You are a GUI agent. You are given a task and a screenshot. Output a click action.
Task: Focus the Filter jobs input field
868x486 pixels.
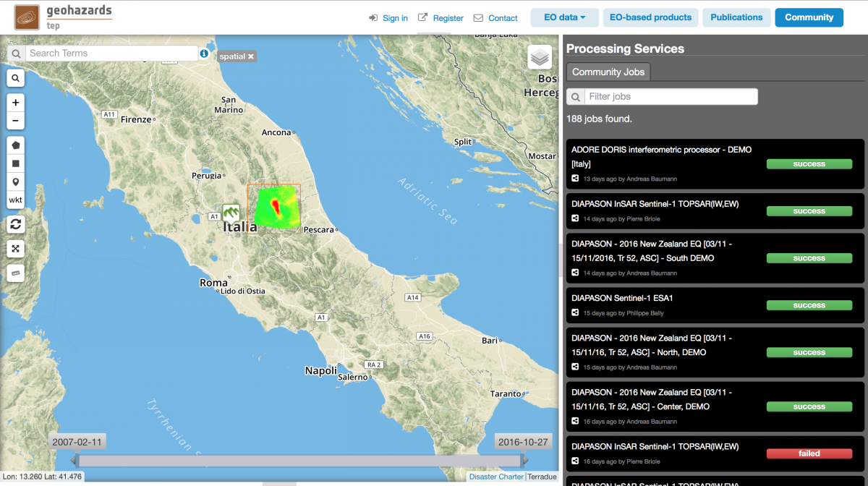[671, 97]
